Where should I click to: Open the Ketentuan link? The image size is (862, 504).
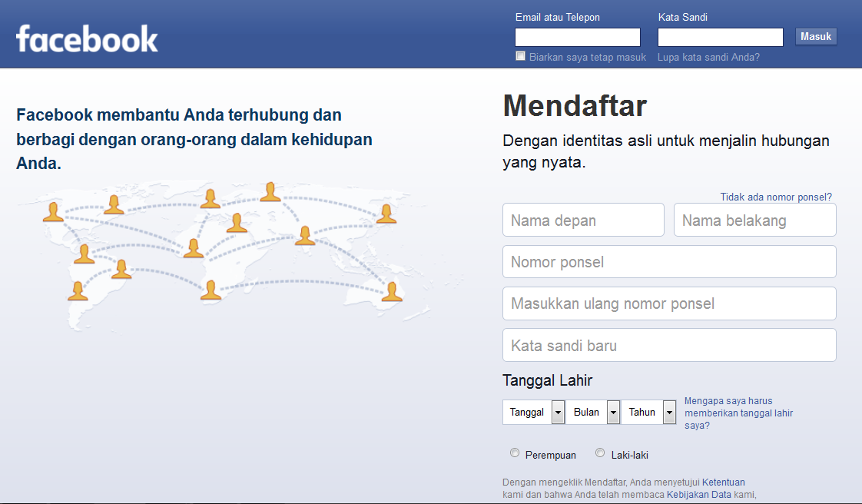[x=724, y=482]
